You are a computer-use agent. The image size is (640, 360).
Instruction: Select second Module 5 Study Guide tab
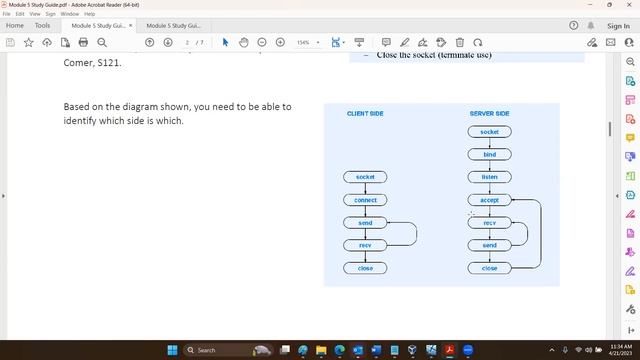click(173, 26)
